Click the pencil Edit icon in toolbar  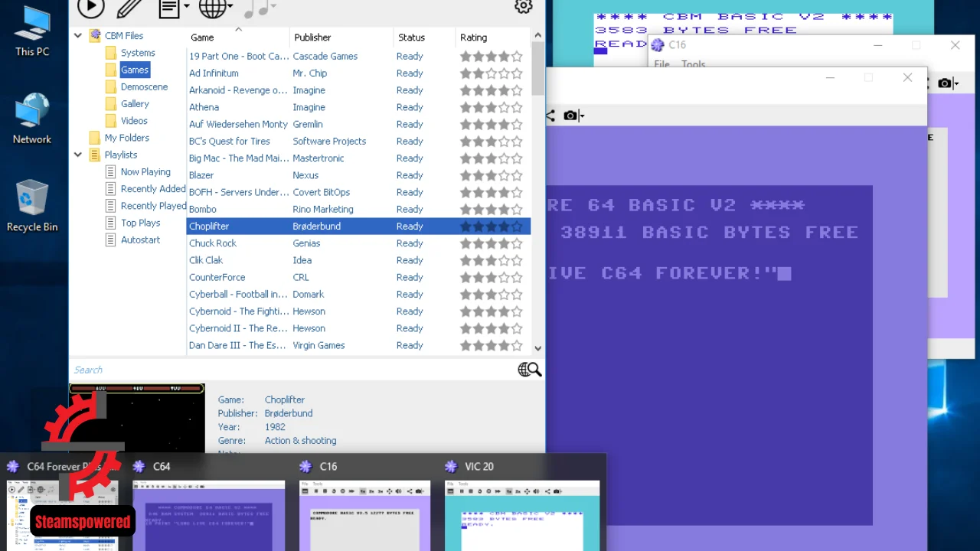pyautogui.click(x=129, y=8)
